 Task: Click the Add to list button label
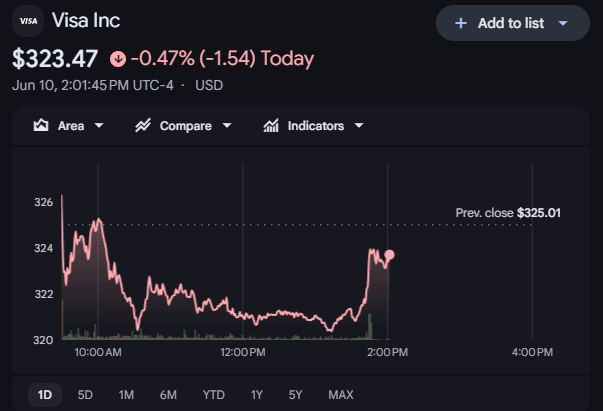[511, 23]
